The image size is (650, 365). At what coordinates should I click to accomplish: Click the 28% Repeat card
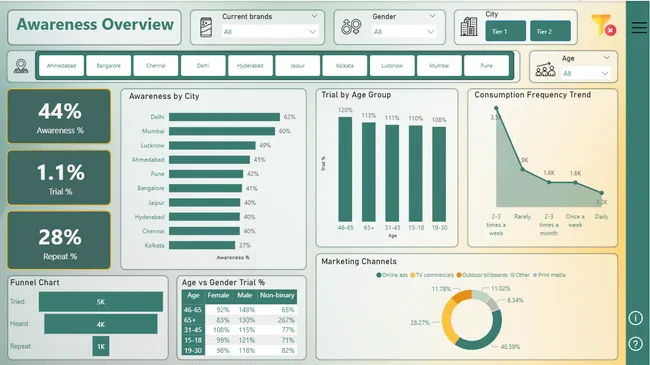tap(59, 241)
